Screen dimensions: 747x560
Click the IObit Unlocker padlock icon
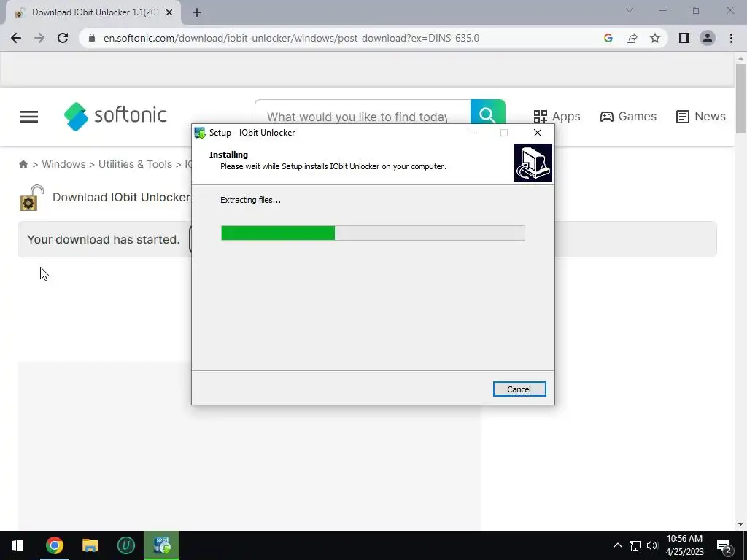pyautogui.click(x=32, y=198)
